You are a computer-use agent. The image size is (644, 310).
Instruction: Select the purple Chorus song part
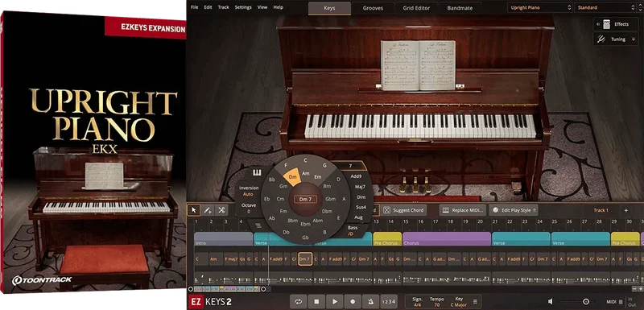click(x=447, y=239)
